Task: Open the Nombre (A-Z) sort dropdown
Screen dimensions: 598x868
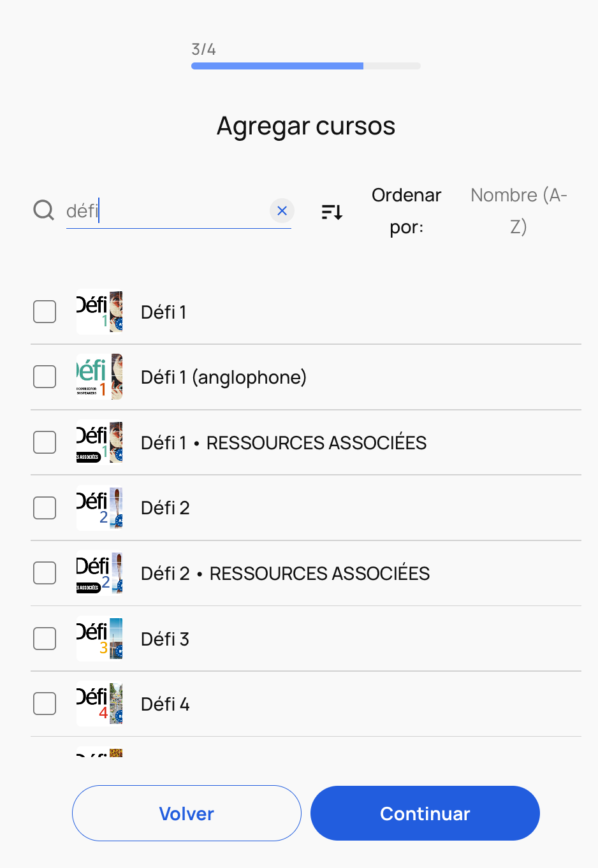Action: point(518,210)
